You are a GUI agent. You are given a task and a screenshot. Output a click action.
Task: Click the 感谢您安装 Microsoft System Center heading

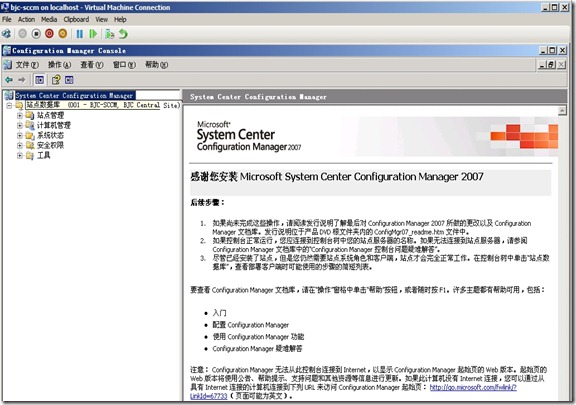click(x=336, y=177)
